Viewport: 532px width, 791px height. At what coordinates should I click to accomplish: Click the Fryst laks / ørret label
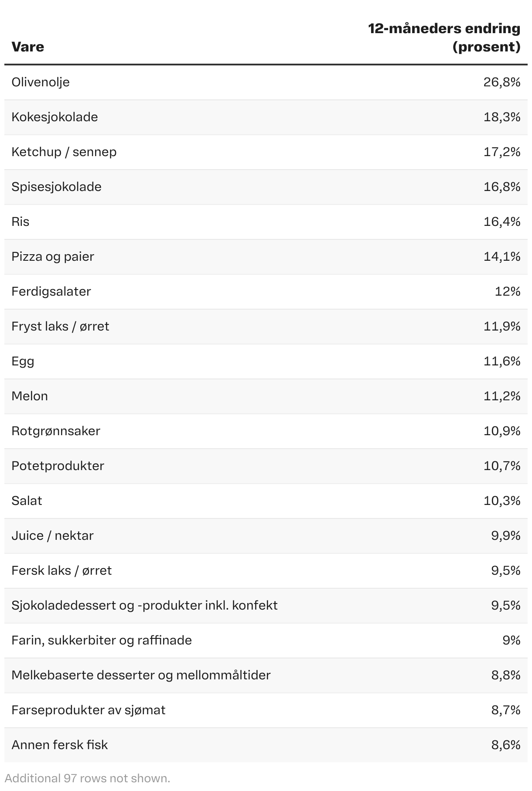60,326
